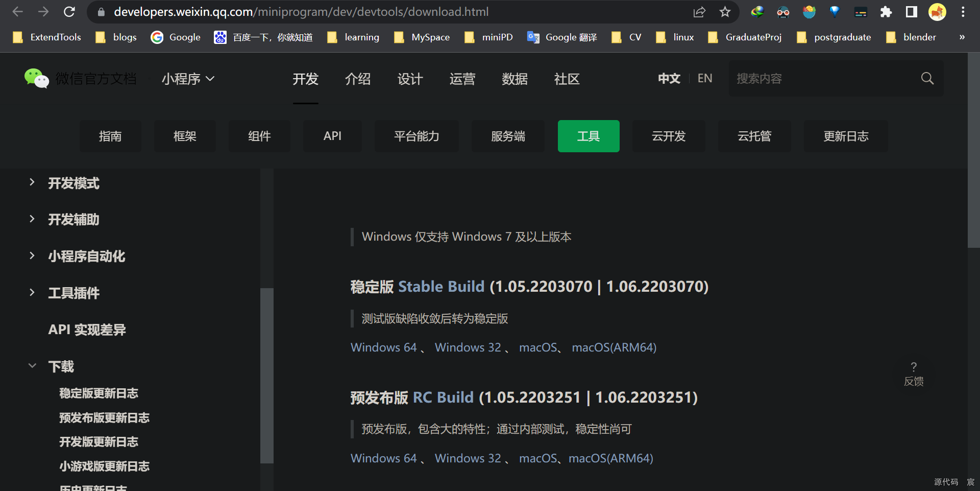Open the documentation search magnifier icon
Viewport: 980px width, 491px height.
tap(927, 78)
